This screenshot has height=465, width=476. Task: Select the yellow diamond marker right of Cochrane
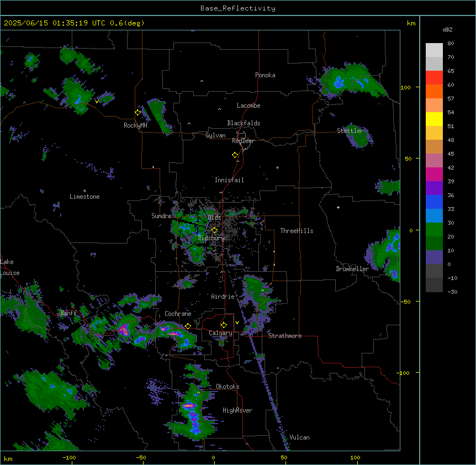coord(188,326)
